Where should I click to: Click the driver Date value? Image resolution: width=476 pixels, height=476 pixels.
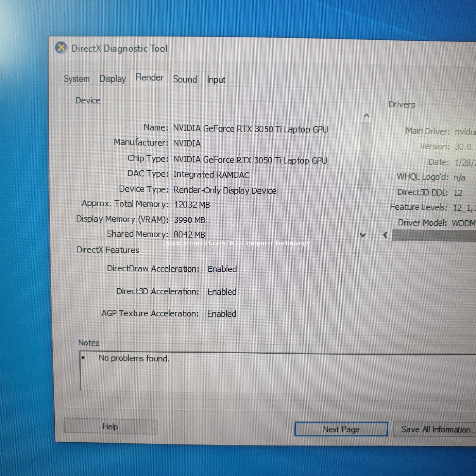465,163
